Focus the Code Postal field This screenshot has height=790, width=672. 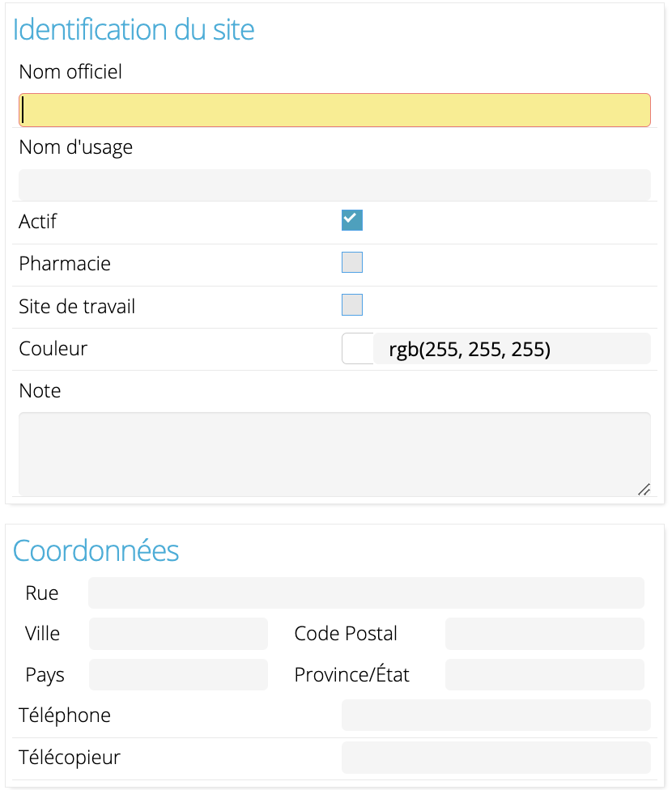coord(544,634)
